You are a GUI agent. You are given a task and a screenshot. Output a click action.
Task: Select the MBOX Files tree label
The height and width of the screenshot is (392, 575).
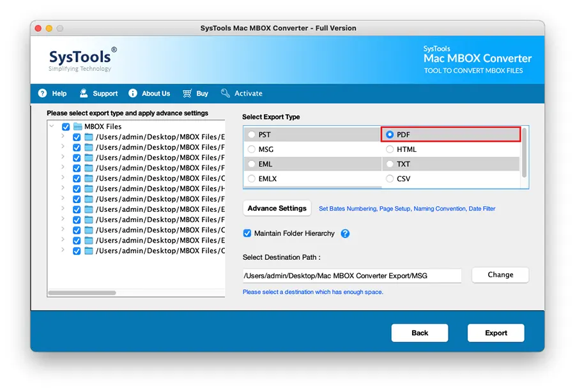click(x=103, y=126)
